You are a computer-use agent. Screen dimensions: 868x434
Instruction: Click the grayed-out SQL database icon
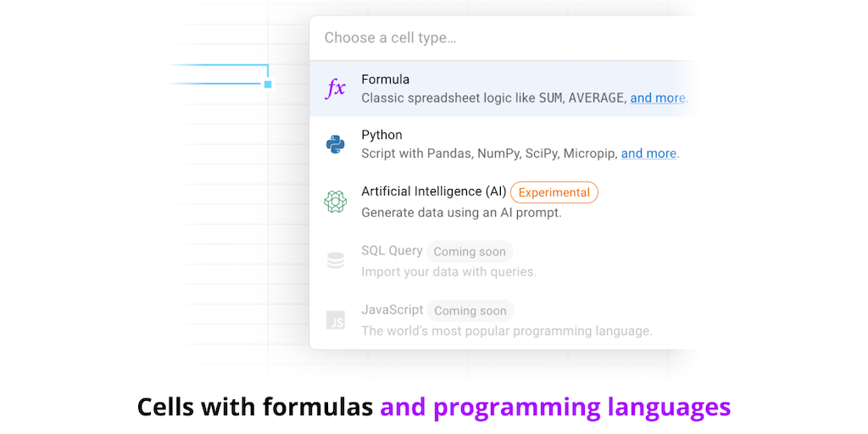coord(336,261)
